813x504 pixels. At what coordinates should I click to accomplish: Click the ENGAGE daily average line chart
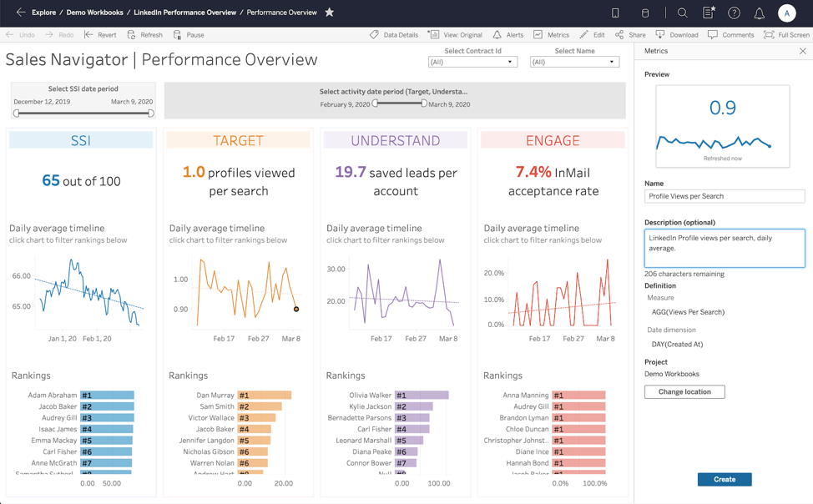(x=563, y=293)
